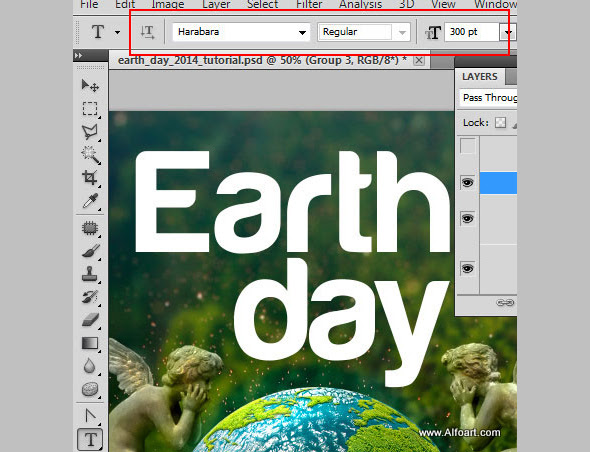
Task: Toggle visibility of layer below selected layer
Action: (467, 219)
